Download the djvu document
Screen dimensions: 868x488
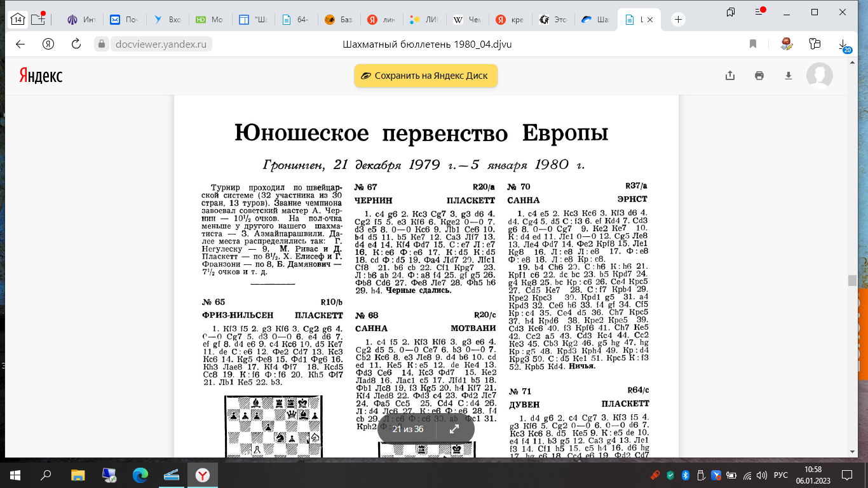(x=789, y=76)
